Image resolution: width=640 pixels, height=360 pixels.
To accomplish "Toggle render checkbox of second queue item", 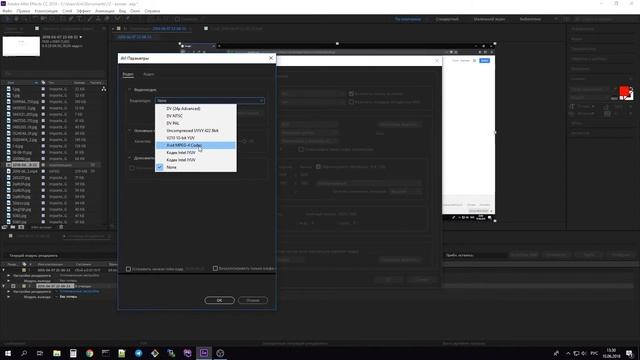I will click(x=13, y=286).
